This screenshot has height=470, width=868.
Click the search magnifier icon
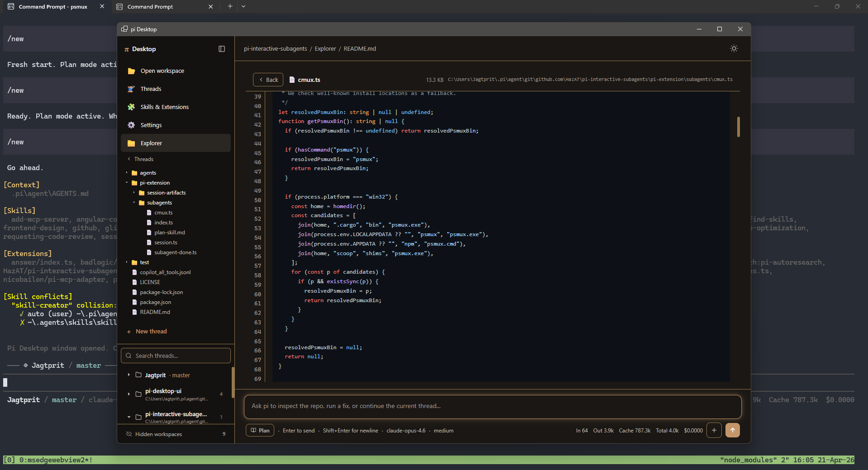[x=129, y=356]
